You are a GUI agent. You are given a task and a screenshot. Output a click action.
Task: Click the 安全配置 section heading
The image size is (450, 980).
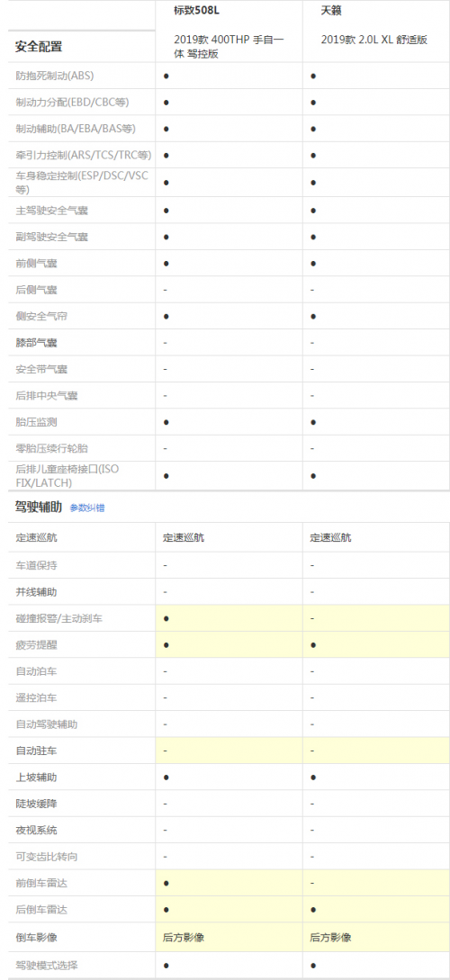[38, 47]
